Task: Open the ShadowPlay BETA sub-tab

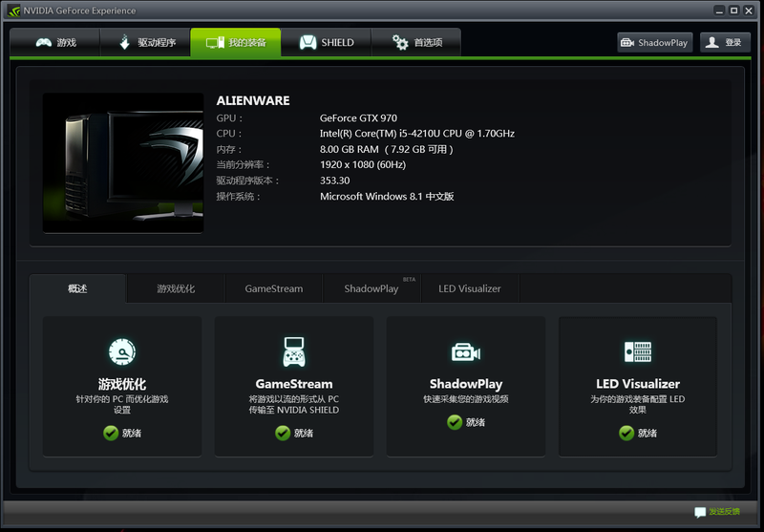Action: coord(371,288)
